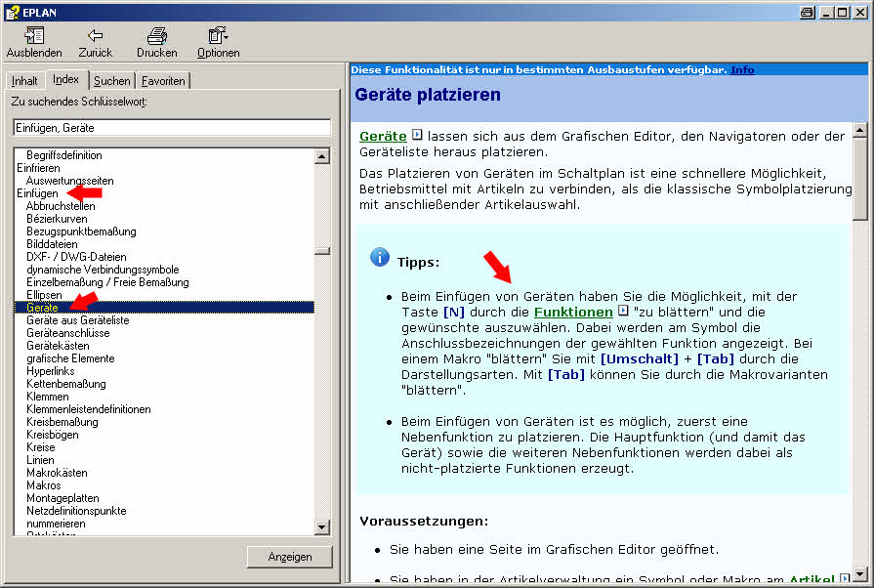Click the Ausblenden (hide) toolbar icon
This screenshot has width=874, height=588.
coord(34,36)
